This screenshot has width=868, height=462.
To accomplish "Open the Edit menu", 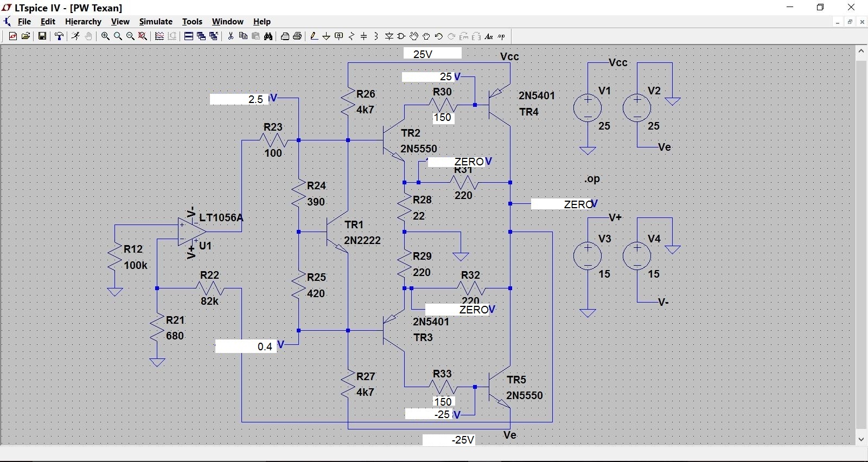I will coord(48,22).
